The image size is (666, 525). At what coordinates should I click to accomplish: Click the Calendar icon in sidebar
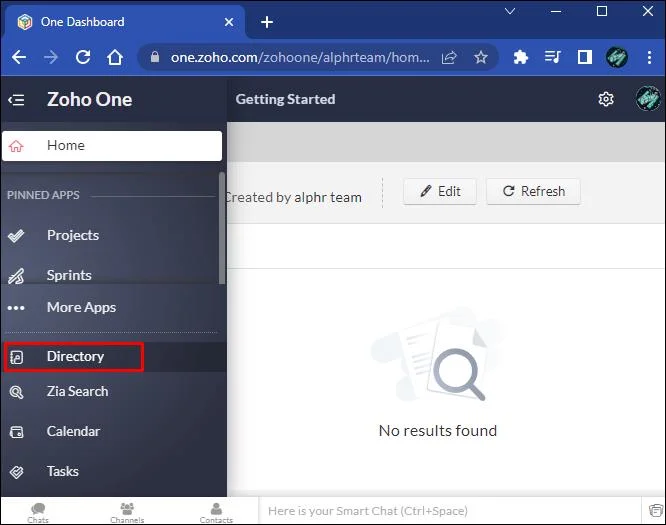click(x=17, y=432)
